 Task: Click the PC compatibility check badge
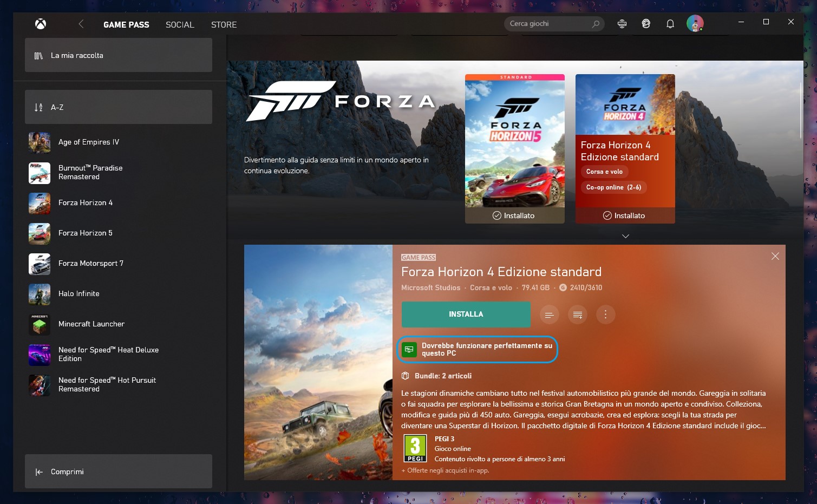pos(478,350)
